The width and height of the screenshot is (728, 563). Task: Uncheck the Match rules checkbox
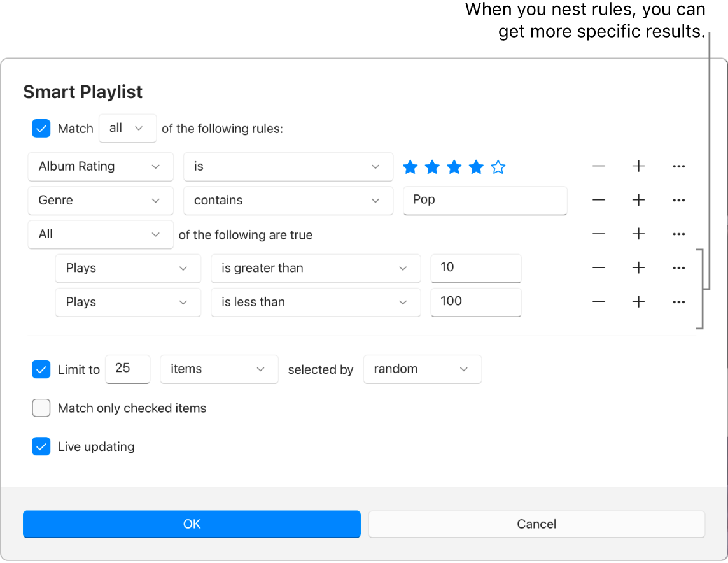[41, 129]
